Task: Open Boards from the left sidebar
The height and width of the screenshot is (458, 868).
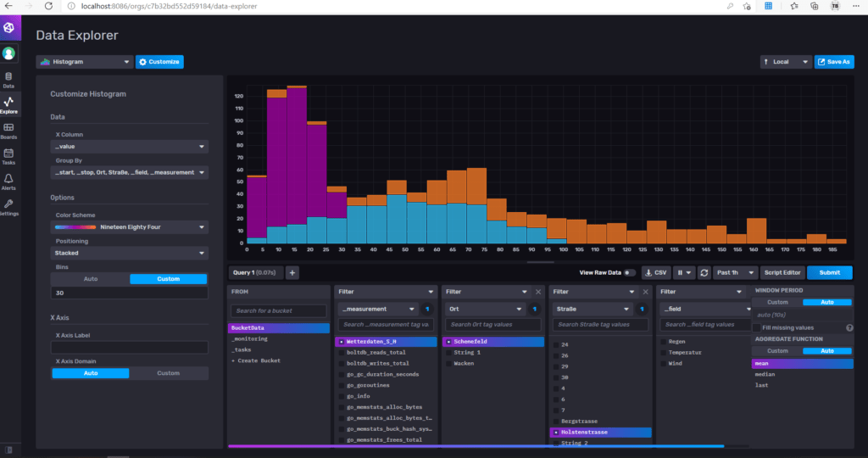Action: [8, 131]
